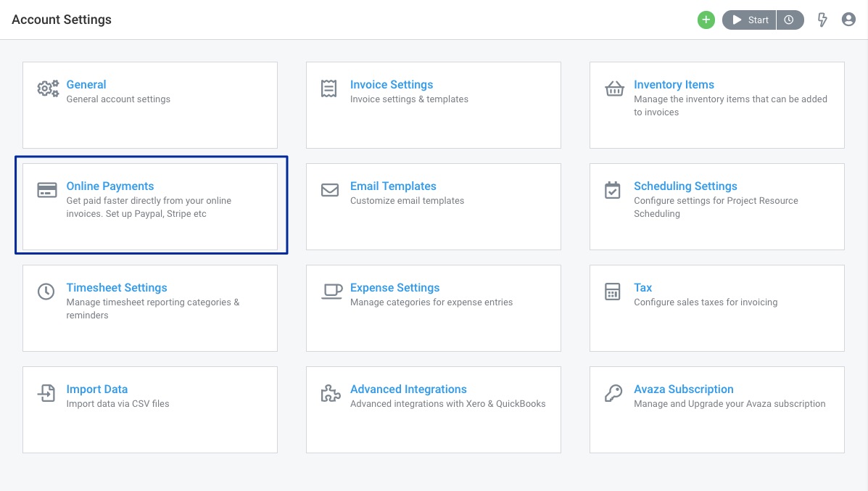Go to the Import Data link
Screen dimensions: 868x491
tap(97, 389)
